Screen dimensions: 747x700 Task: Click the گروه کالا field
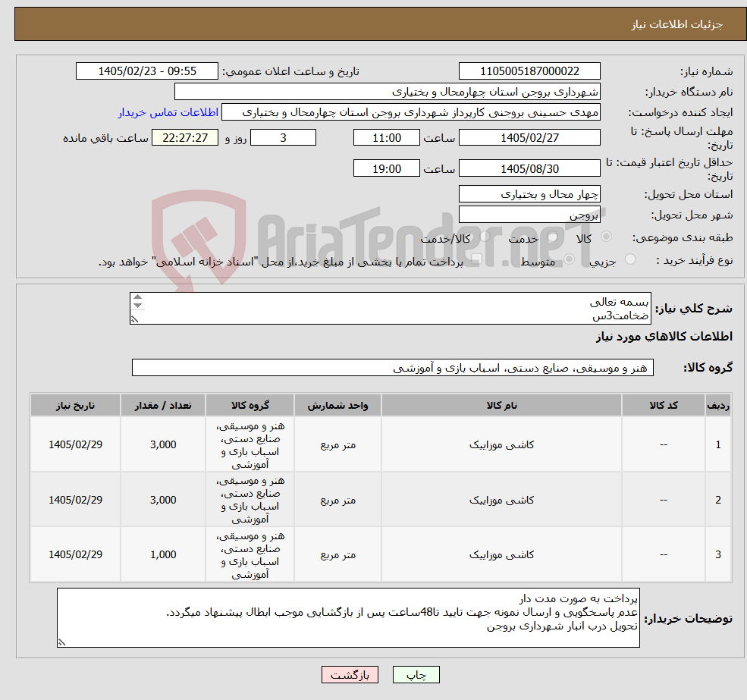click(393, 367)
